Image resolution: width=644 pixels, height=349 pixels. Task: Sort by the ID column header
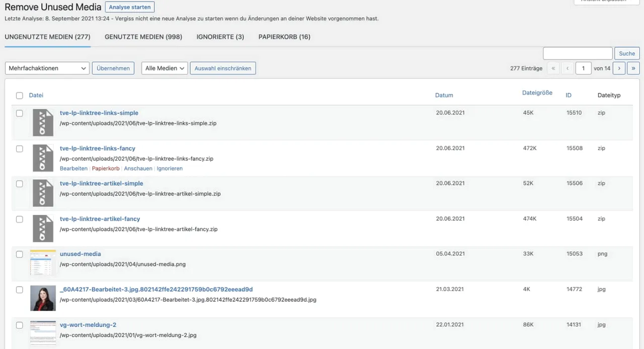pos(569,95)
